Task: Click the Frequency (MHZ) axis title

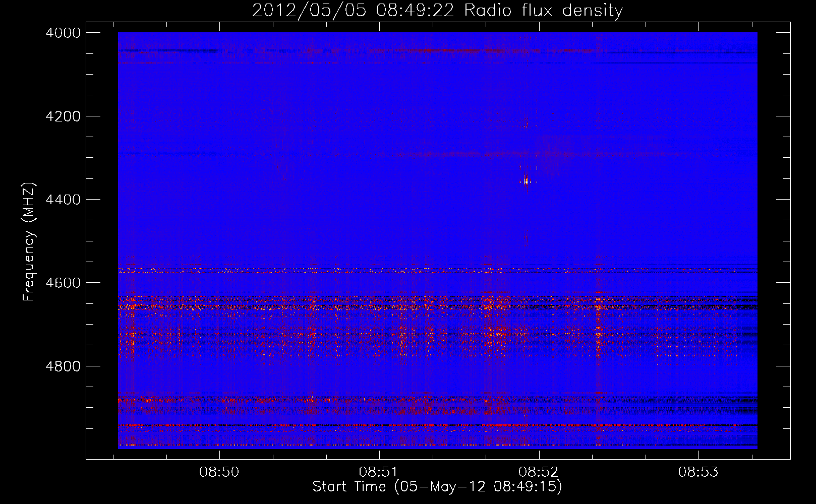Action: 29,241
